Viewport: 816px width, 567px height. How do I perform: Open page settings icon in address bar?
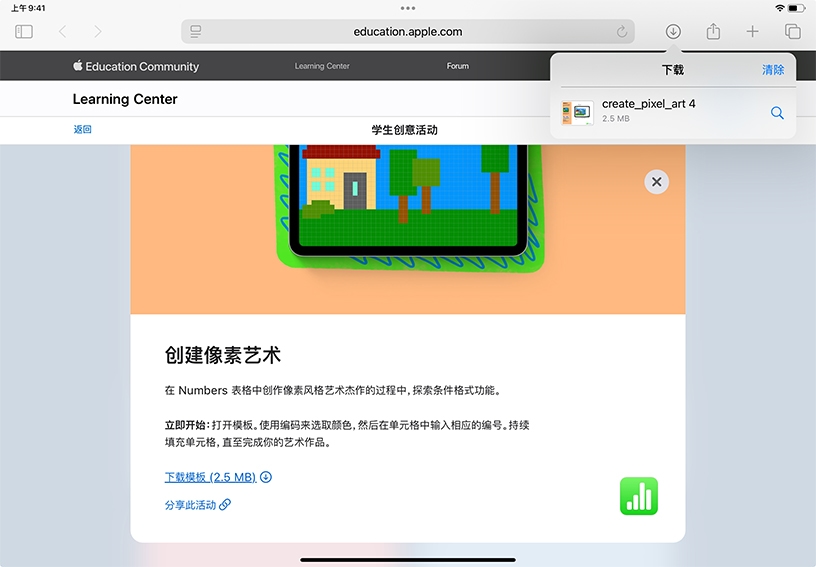click(196, 32)
